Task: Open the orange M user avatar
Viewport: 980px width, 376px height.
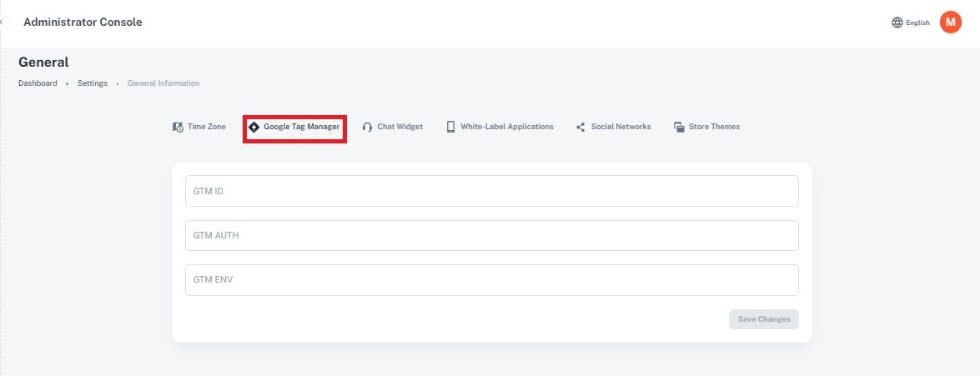Action: click(950, 23)
